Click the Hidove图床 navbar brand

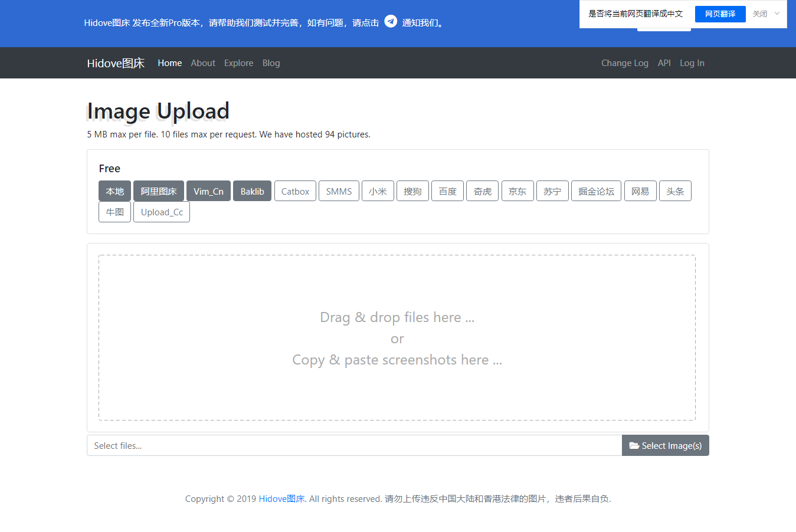[116, 63]
